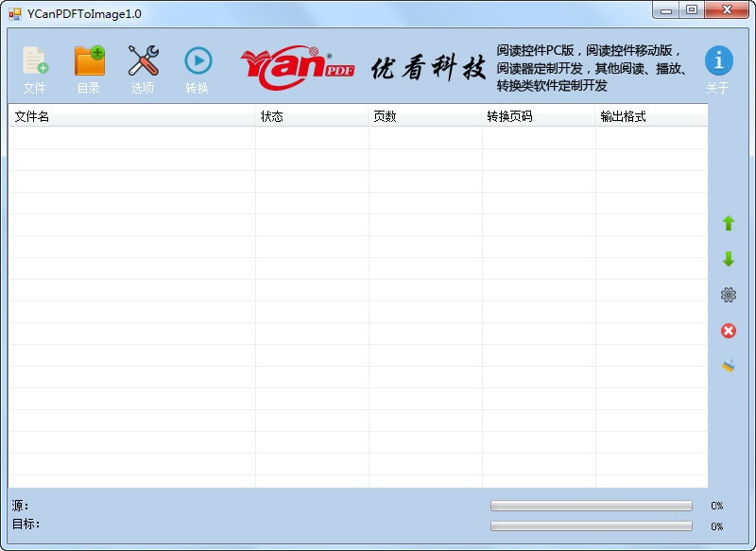Click the 目标 target progress bar
This screenshot has width=756, height=551.
[591, 527]
